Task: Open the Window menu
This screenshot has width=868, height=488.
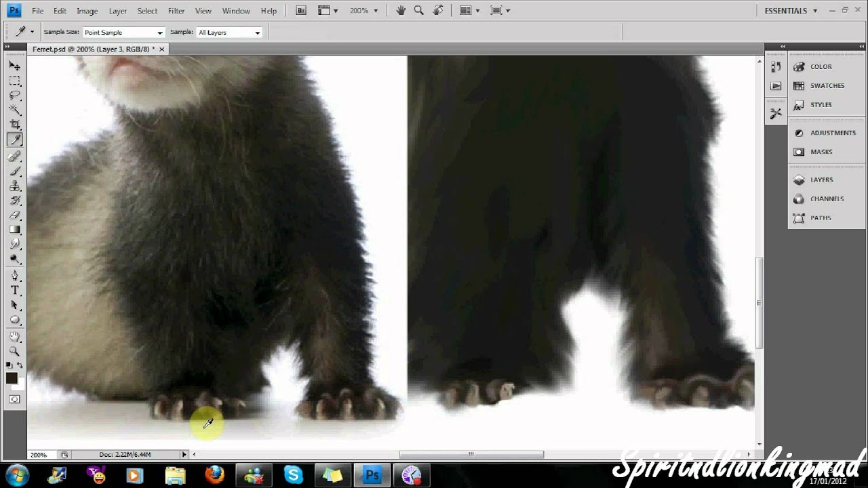Action: 236,11
